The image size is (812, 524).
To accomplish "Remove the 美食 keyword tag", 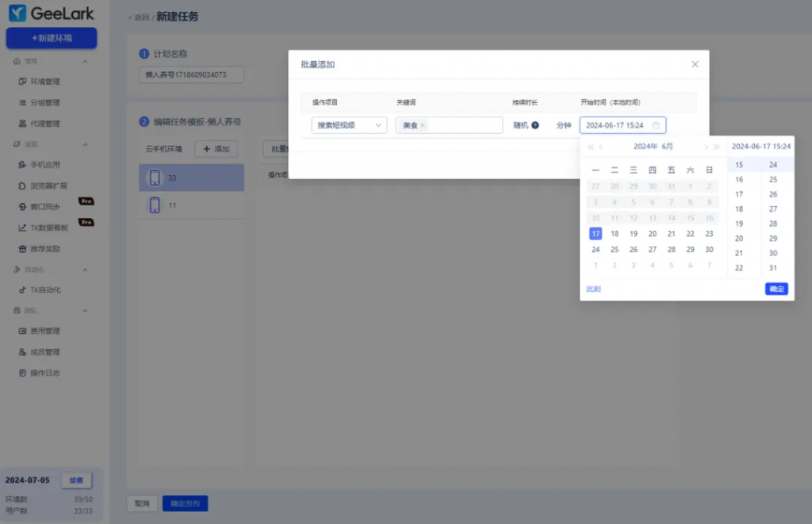I will [x=423, y=125].
